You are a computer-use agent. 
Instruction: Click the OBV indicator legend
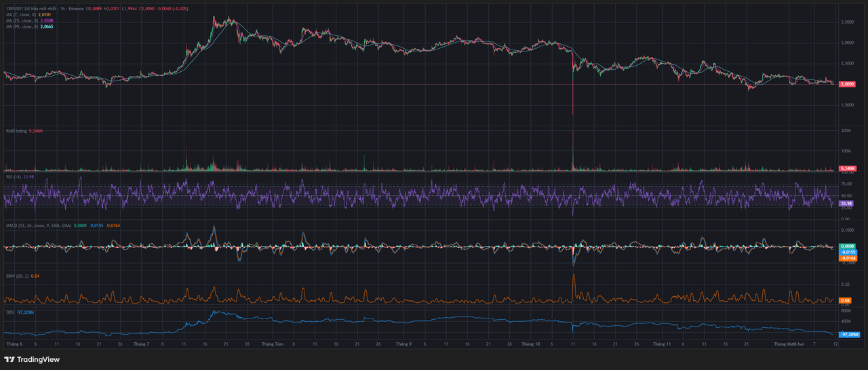pyautogui.click(x=9, y=312)
